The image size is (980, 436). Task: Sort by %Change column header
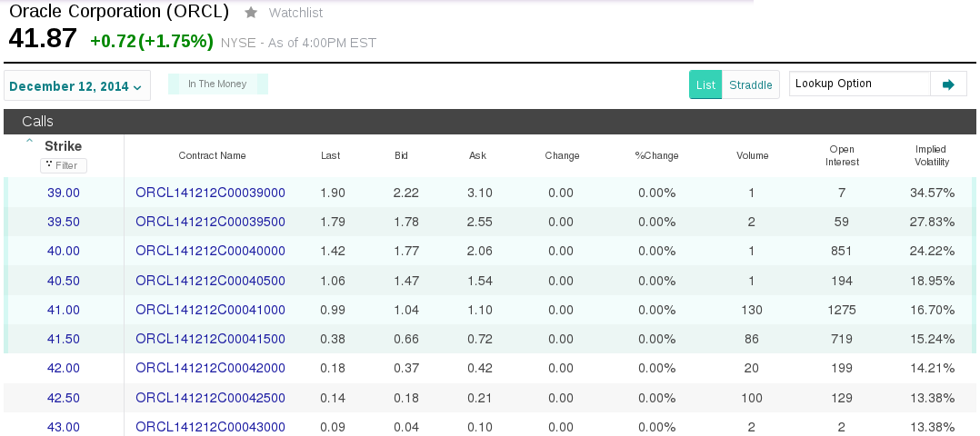656,155
